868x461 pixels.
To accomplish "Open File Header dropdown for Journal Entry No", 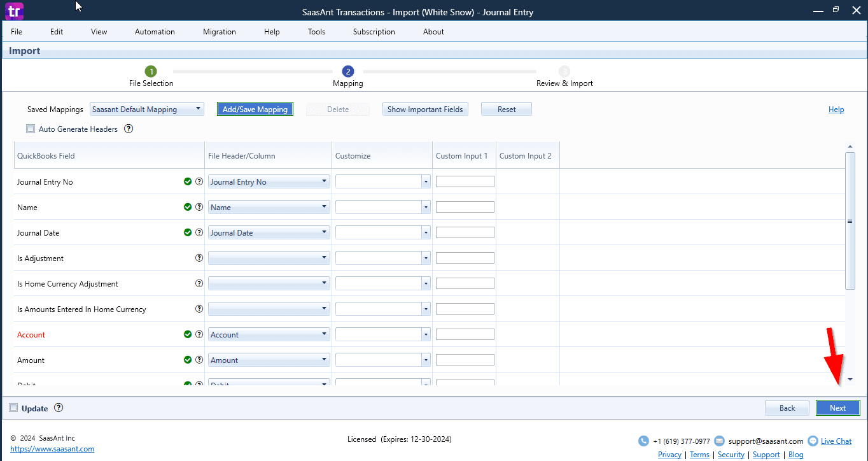I will coord(269,181).
